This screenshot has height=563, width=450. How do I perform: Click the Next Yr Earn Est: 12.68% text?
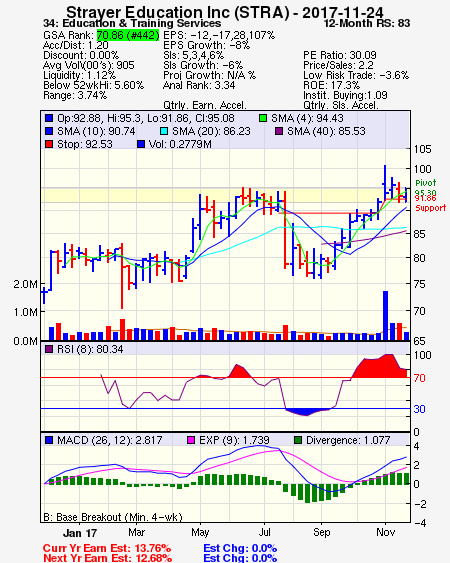(x=107, y=558)
